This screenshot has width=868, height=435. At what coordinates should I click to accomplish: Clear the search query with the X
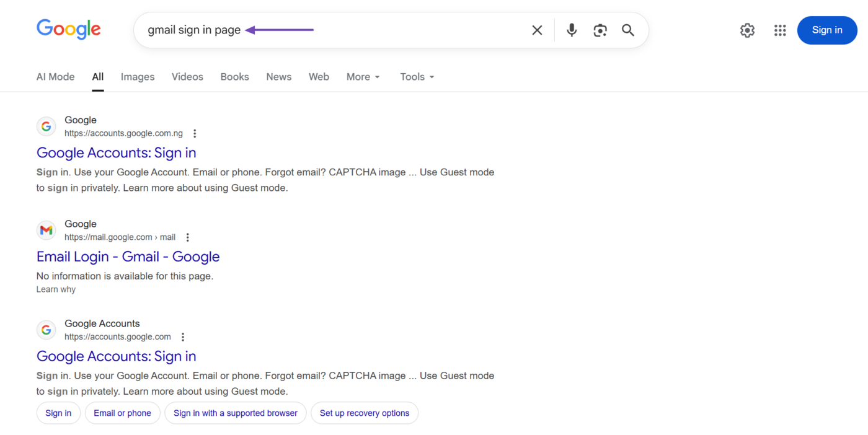point(536,29)
